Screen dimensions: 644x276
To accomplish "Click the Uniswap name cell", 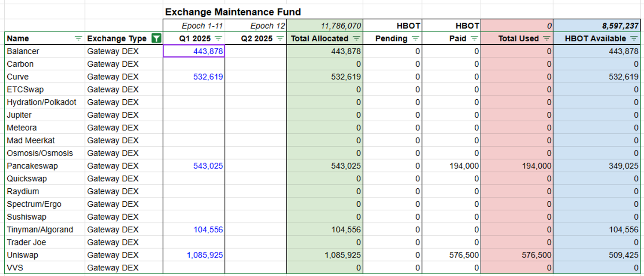I will click(x=23, y=255).
